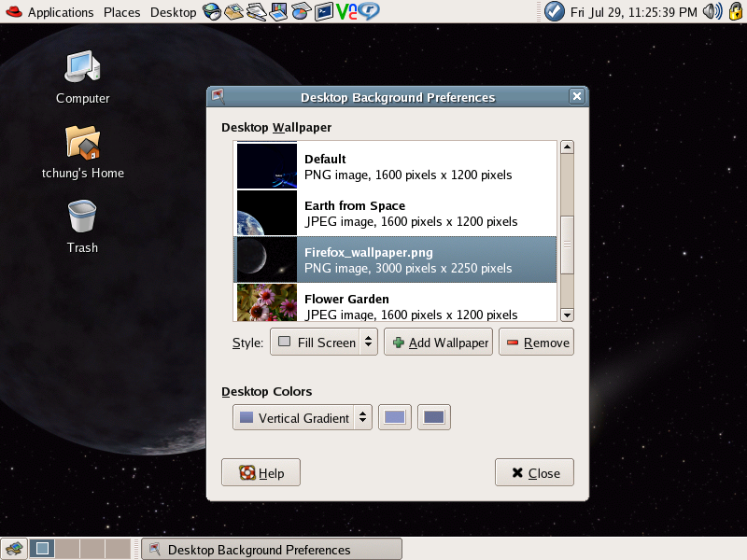The width and height of the screenshot is (747, 560).
Task: Open the Applications menu
Action: [61, 12]
